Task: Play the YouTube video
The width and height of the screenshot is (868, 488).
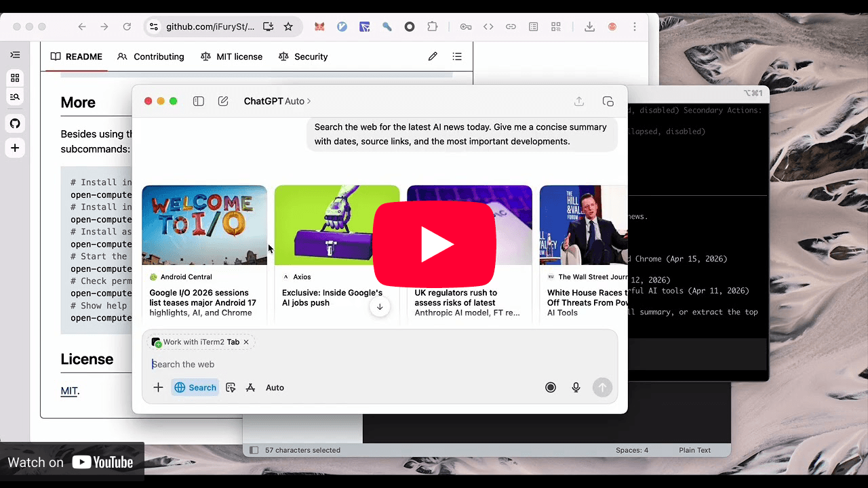Action: click(434, 244)
